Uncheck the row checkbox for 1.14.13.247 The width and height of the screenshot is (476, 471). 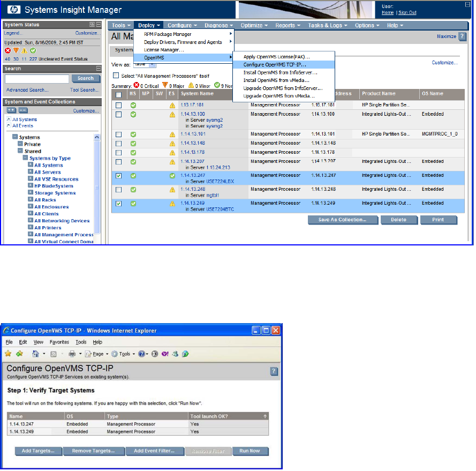point(119,176)
